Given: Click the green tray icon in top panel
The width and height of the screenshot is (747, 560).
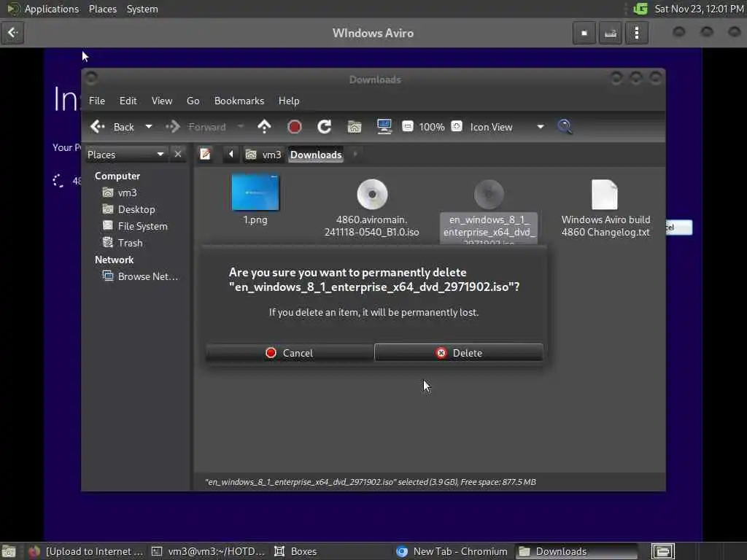Looking at the screenshot, I should point(640,9).
